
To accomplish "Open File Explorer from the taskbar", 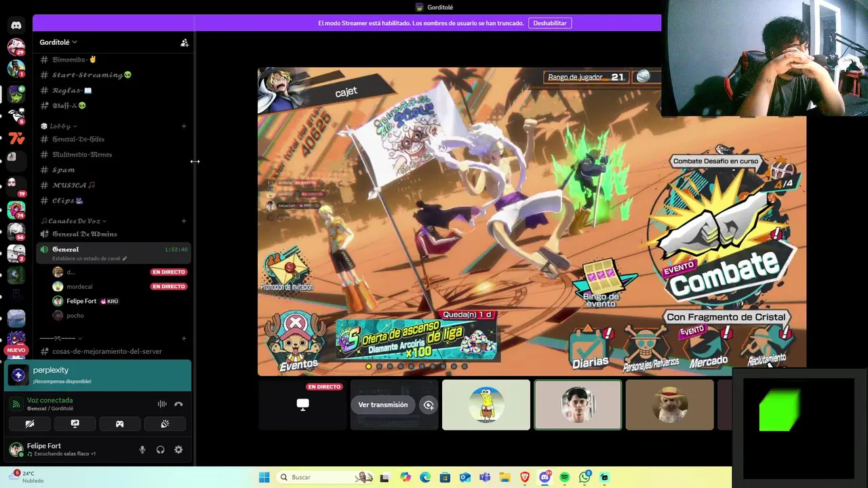I will tap(505, 477).
